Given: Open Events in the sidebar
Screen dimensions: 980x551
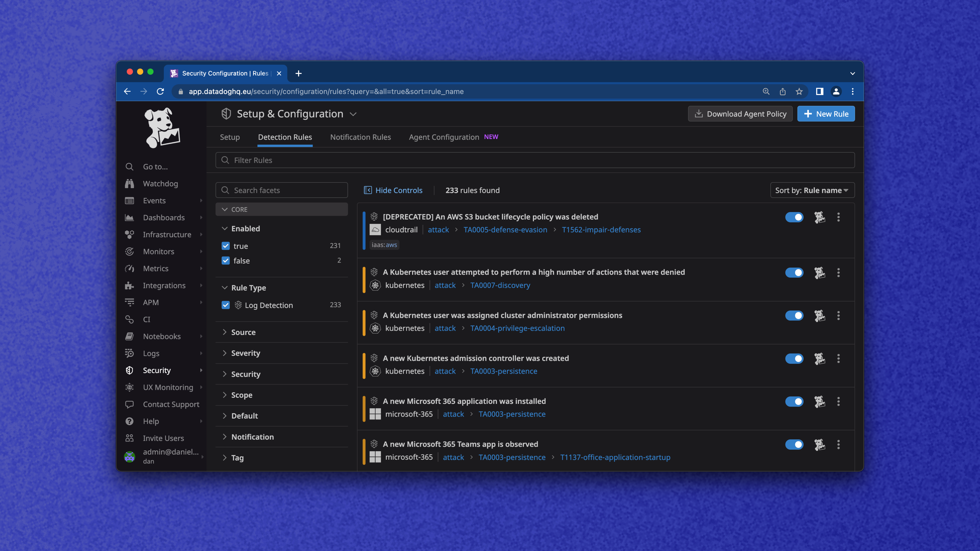Looking at the screenshot, I should 154,200.
